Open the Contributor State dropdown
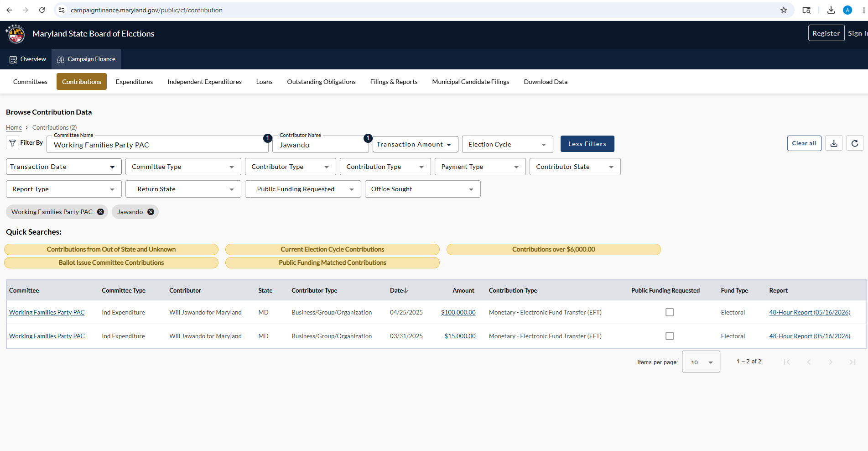Screen dimensions: 868x451 tap(575, 167)
